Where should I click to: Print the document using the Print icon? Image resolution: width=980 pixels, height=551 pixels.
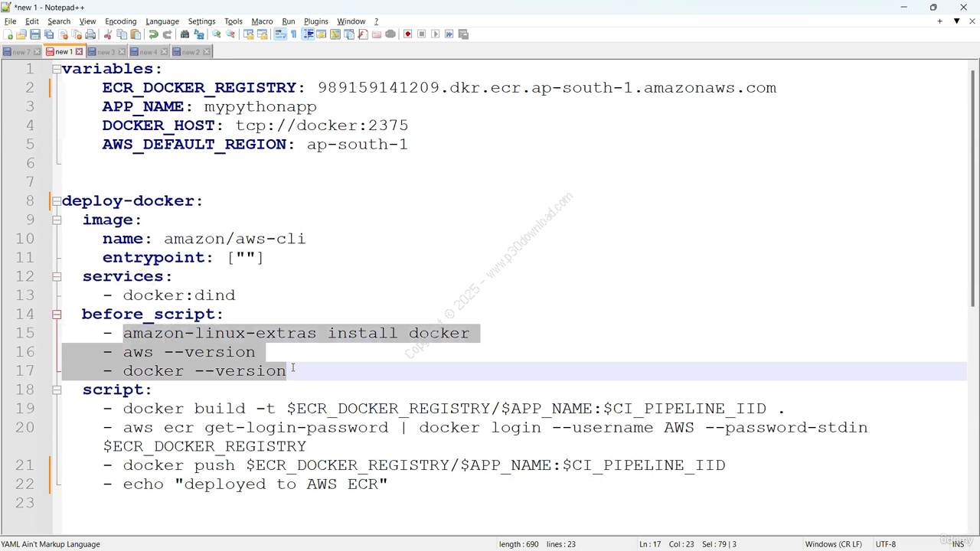coord(90,34)
